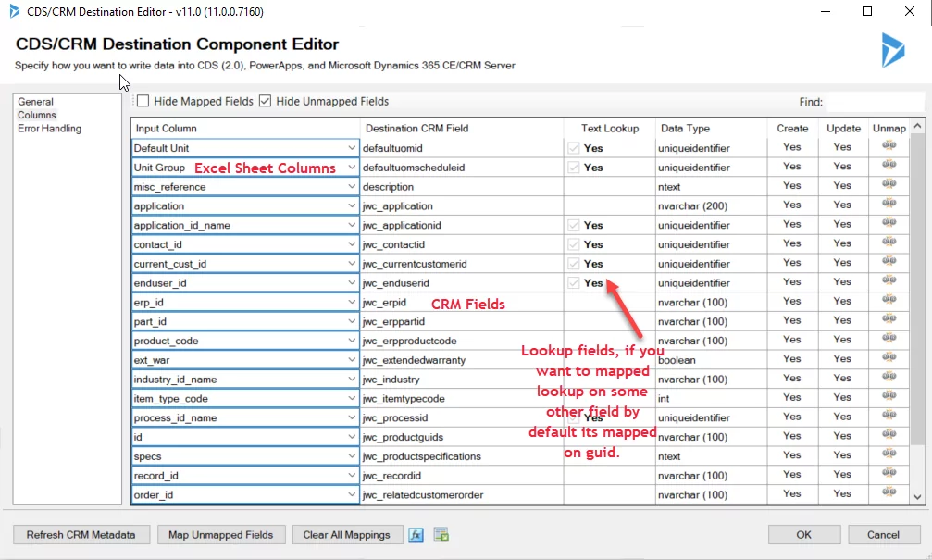The image size is (932, 560).
Task: Expand the contact_id input column dropdown
Action: 352,244
